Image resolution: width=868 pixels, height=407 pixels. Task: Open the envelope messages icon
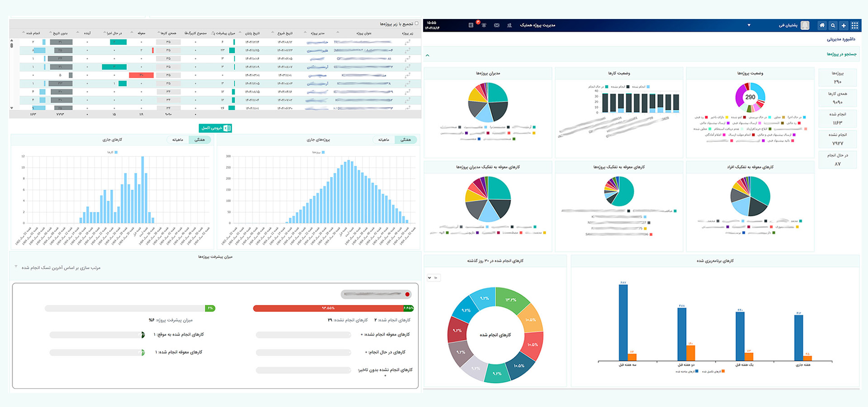pyautogui.click(x=497, y=25)
